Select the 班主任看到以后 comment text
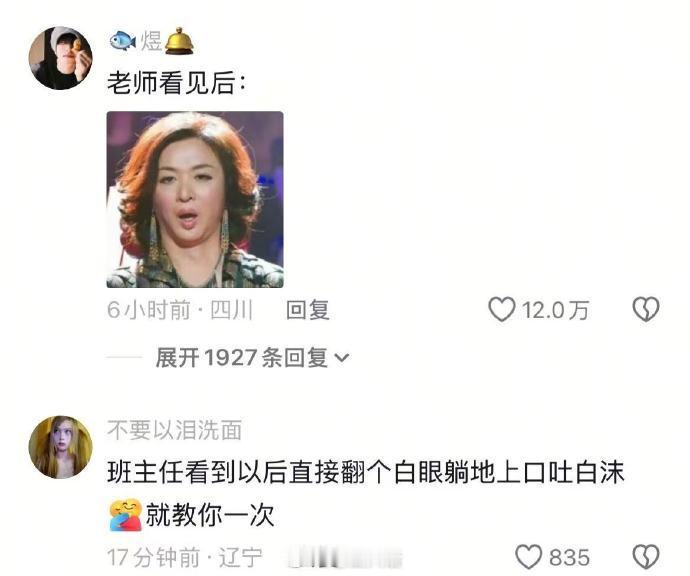This screenshot has width=690, height=576. pos(366,493)
